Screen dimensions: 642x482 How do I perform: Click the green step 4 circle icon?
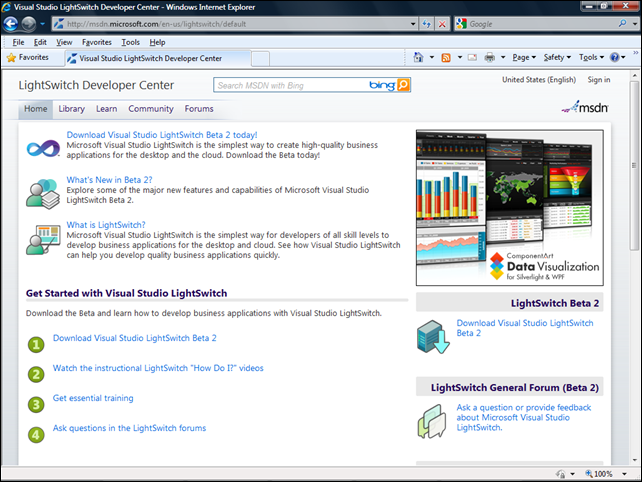(x=36, y=434)
